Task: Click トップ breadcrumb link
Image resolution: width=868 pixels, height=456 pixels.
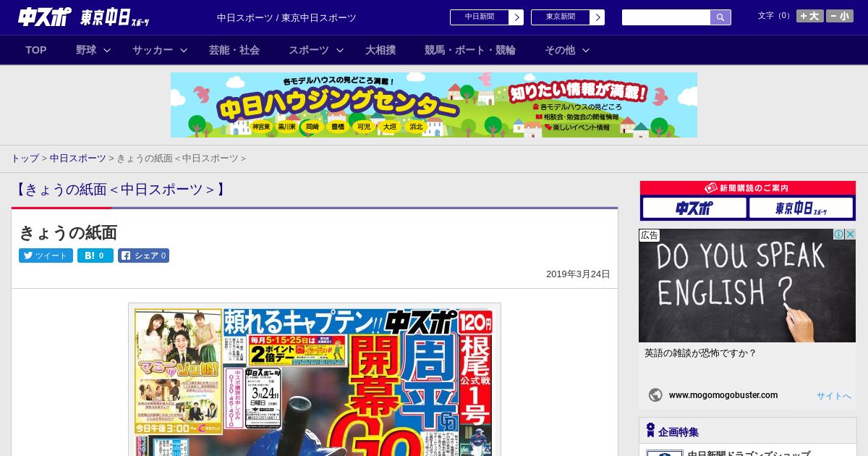Action: 25,159
